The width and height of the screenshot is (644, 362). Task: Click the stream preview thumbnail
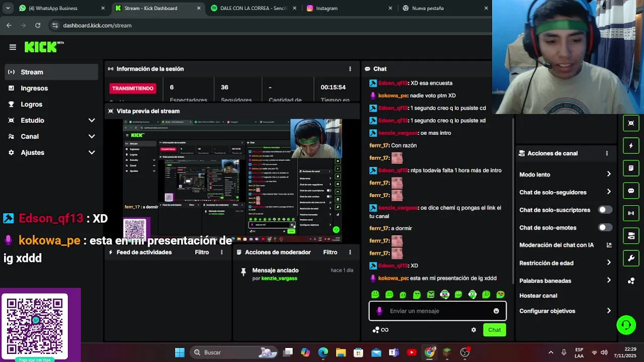pyautogui.click(x=233, y=180)
